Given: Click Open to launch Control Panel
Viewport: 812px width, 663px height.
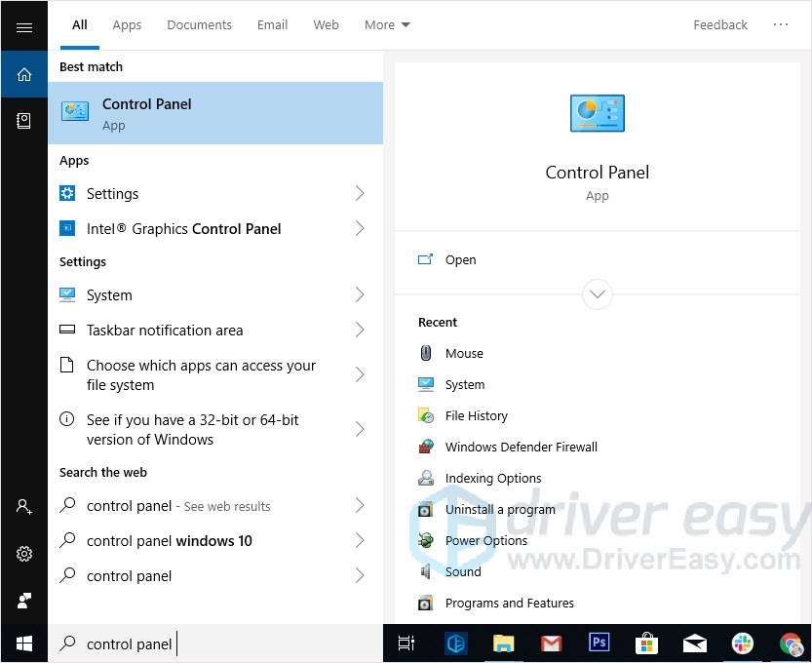Looking at the screenshot, I should tap(460, 259).
